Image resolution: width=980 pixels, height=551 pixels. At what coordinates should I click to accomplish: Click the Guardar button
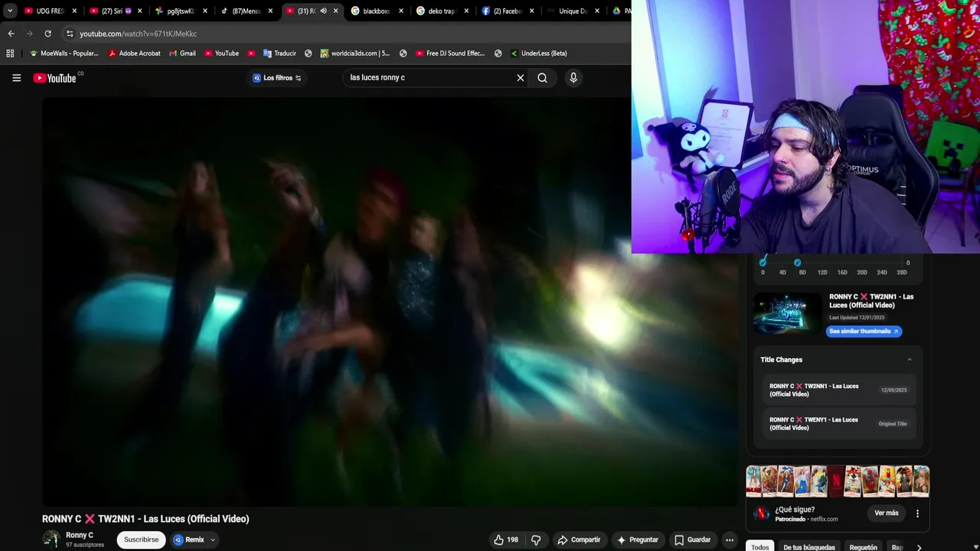point(692,540)
